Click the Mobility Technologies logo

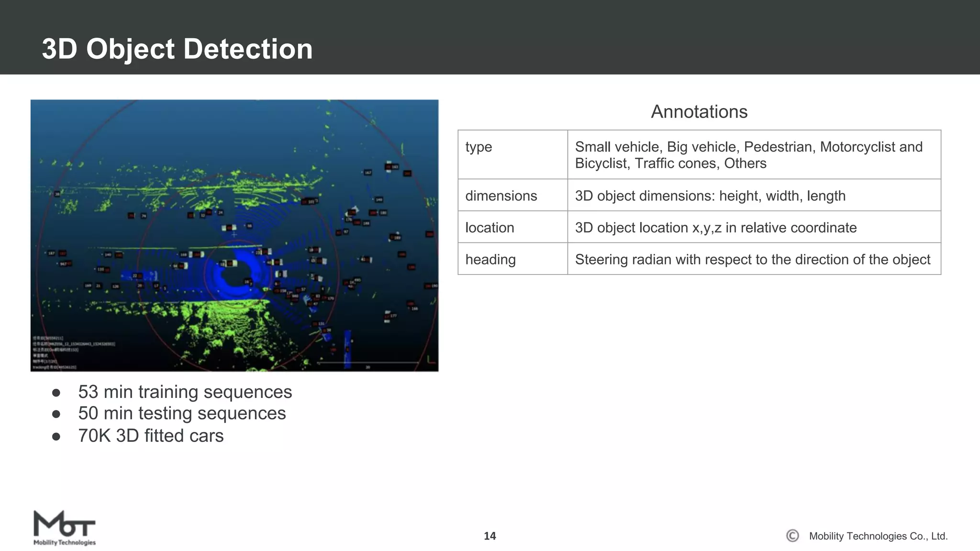(64, 528)
